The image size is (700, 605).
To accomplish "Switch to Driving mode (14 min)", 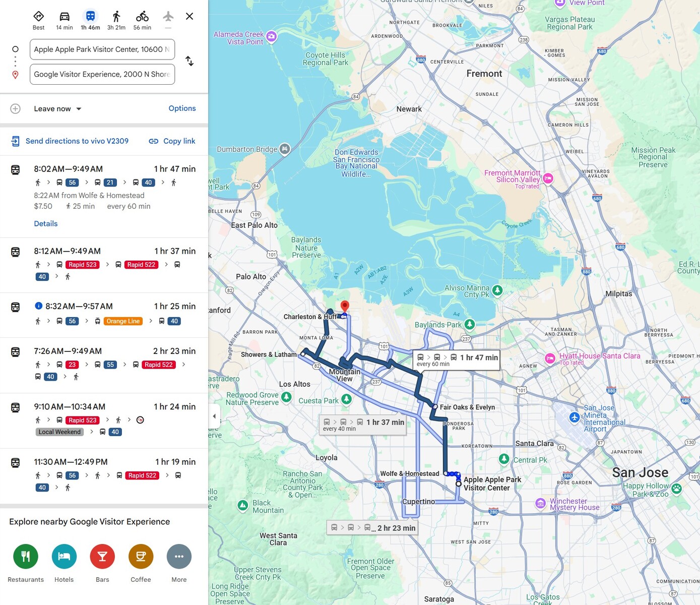I will 65,20.
